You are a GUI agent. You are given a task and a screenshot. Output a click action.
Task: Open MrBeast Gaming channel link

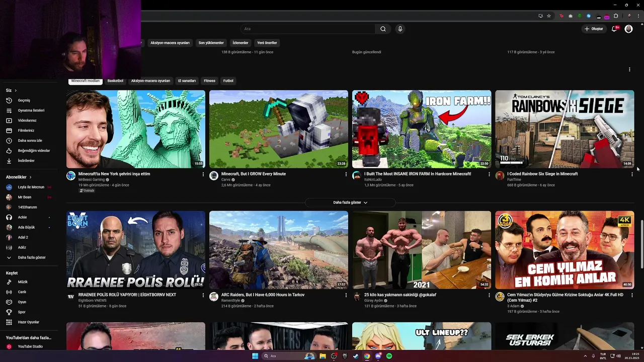[92, 179]
